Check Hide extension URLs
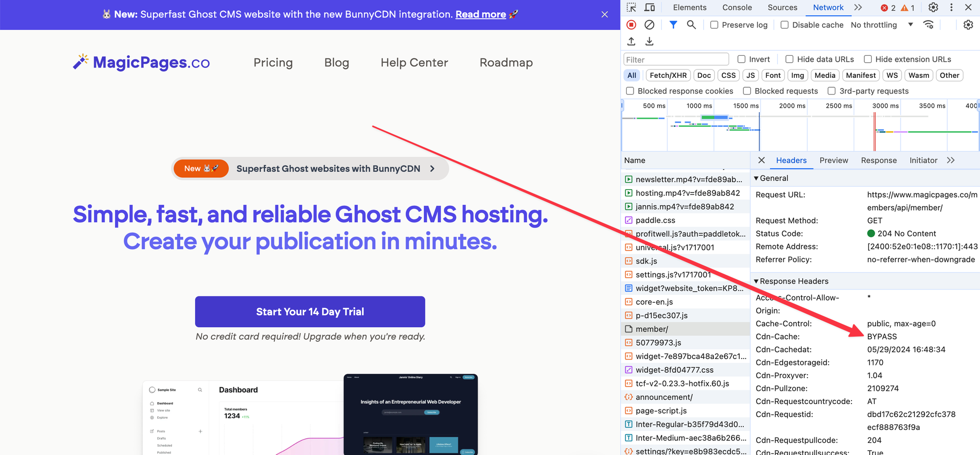The width and height of the screenshot is (980, 455). click(x=868, y=59)
